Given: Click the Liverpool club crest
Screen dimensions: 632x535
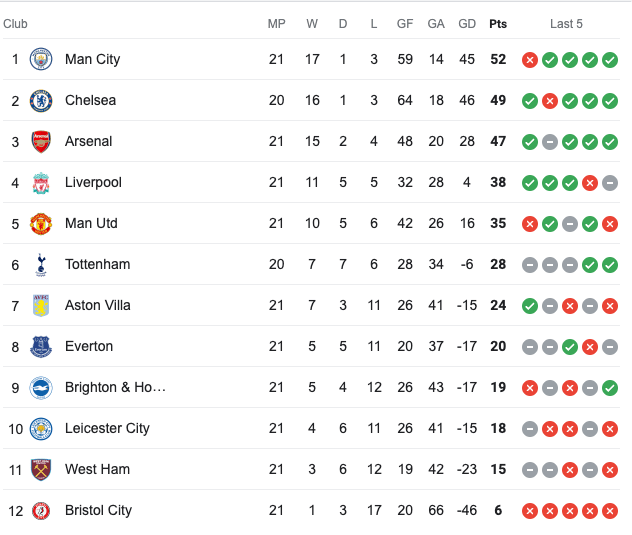Looking at the screenshot, I should [x=41, y=183].
